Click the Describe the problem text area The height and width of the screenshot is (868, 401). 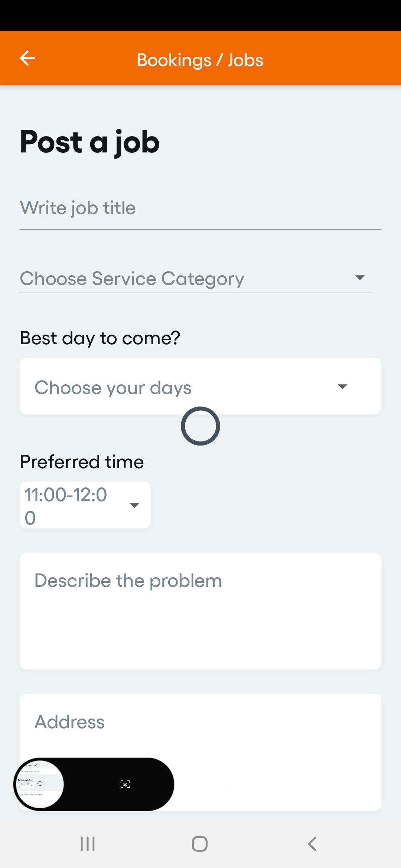point(200,611)
